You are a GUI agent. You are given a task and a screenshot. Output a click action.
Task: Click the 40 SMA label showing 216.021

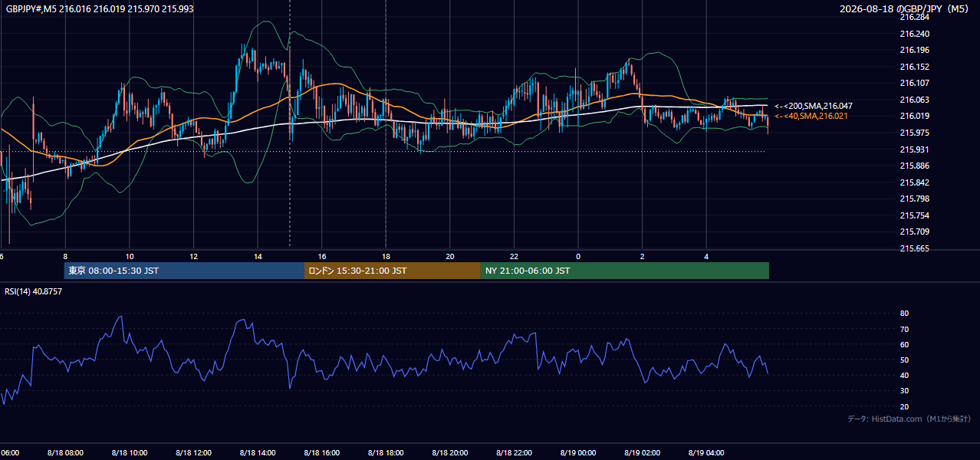(811, 116)
